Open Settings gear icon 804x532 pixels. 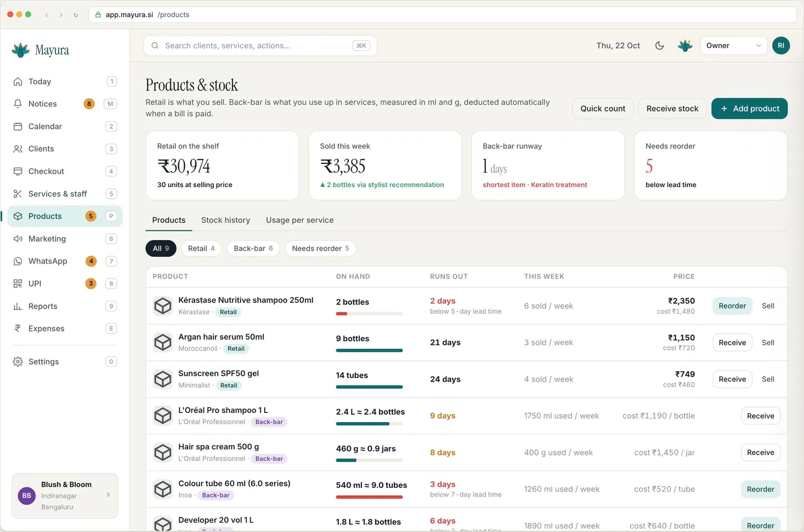(x=18, y=362)
